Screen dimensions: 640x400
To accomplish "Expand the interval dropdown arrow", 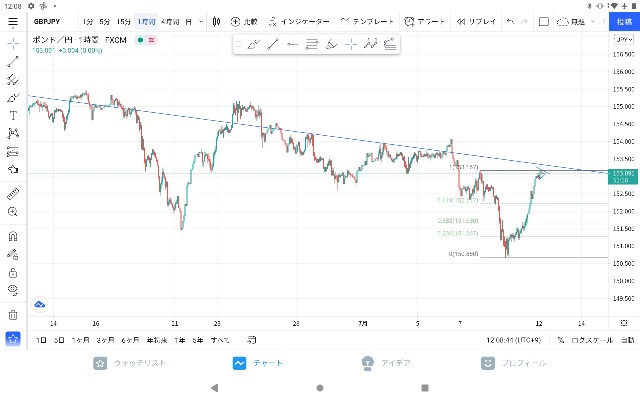I will 201,22.
